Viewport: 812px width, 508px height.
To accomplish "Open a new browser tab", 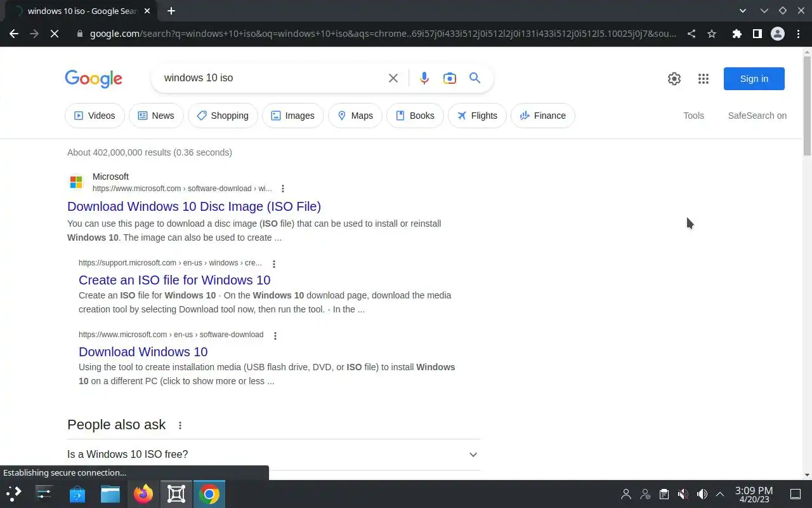I will 171,11.
